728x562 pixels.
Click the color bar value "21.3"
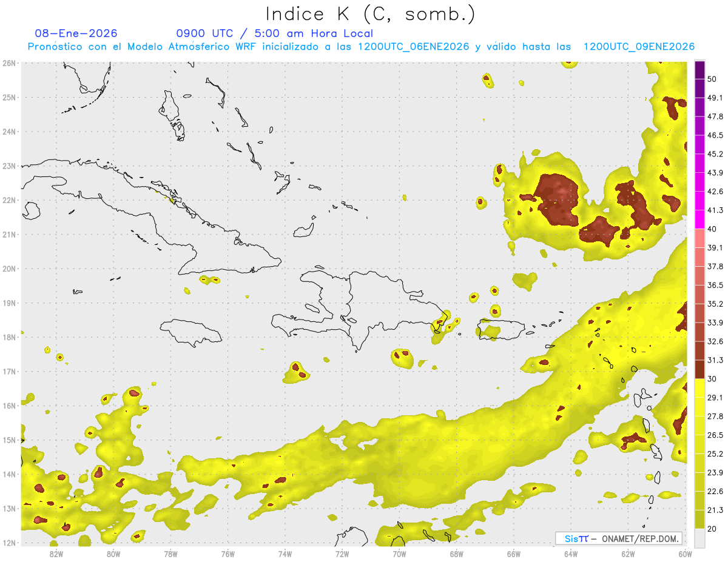[x=715, y=510]
